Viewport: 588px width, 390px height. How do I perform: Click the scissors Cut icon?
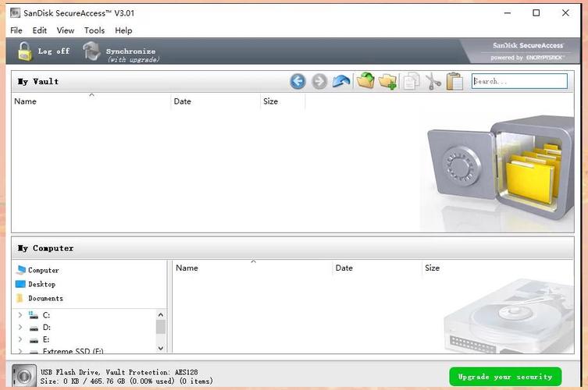(x=433, y=81)
